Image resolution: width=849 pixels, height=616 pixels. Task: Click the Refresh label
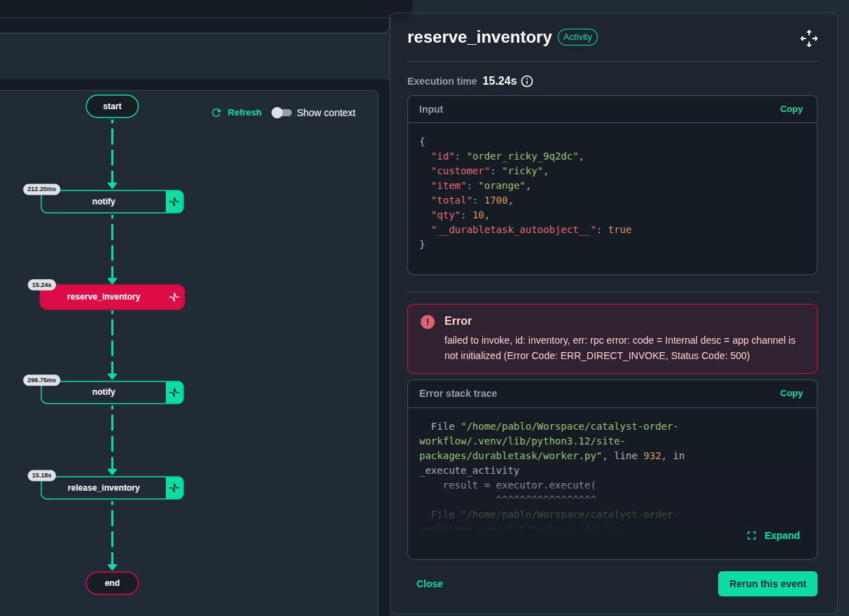pos(244,113)
